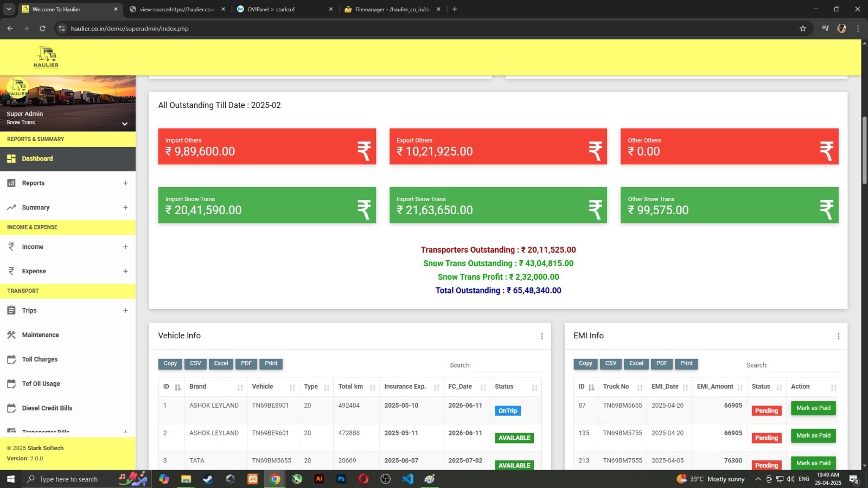
Task: Click the Tef Oil Usage sidebar icon
Action: click(11, 384)
